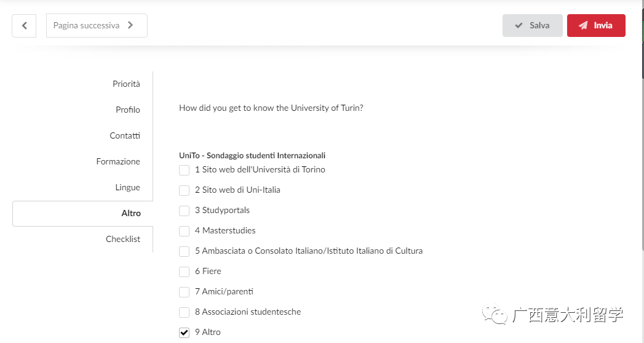The height and width of the screenshot is (343, 644).
Task: Open the Checklist tab
Action: [x=123, y=240]
